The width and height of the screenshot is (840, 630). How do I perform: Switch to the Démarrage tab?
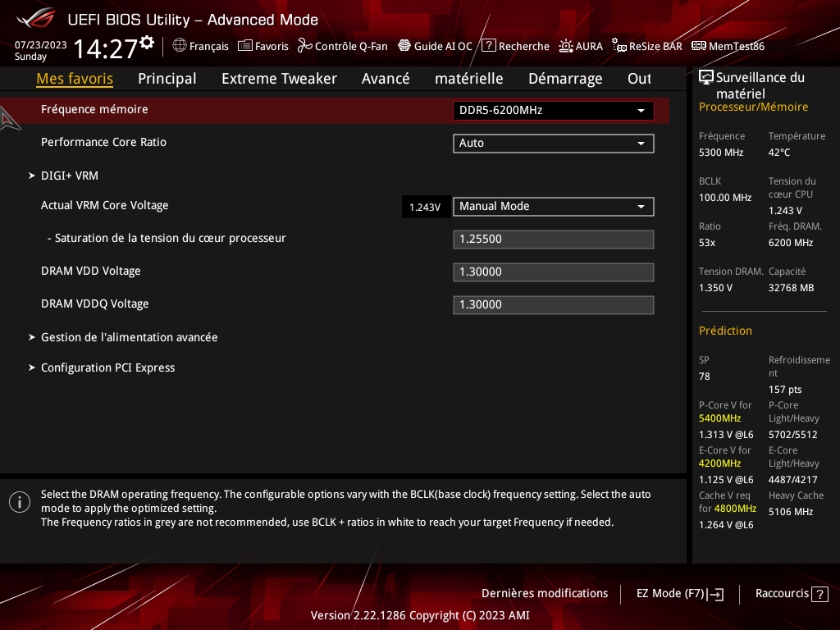pos(565,79)
